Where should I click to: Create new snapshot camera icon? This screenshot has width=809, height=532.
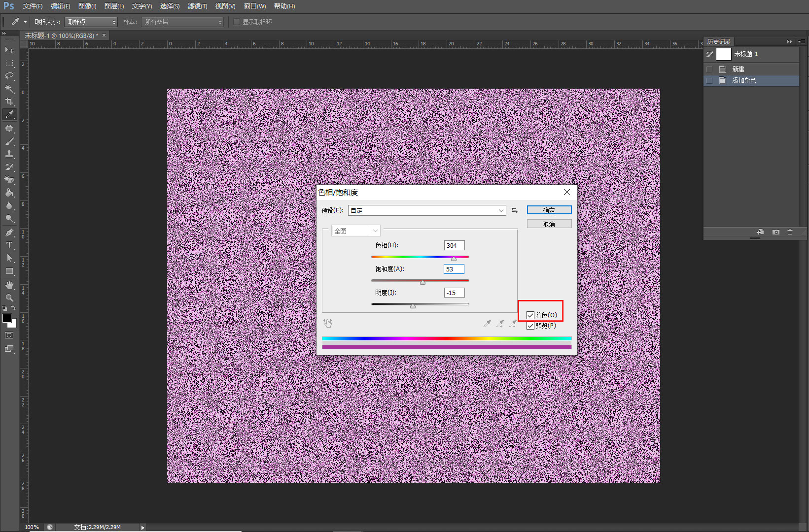pyautogui.click(x=776, y=232)
